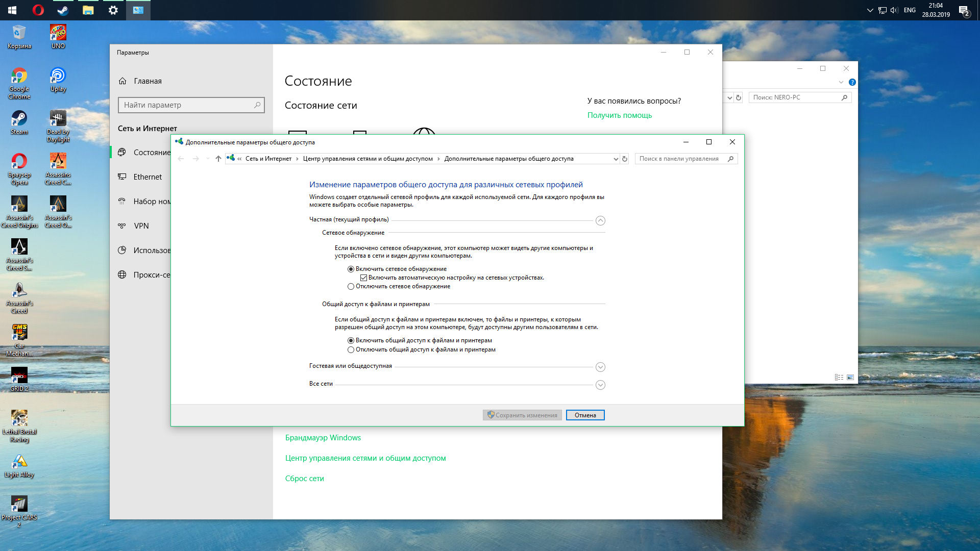
Task: Open File Explorer from taskbar
Action: 88,10
